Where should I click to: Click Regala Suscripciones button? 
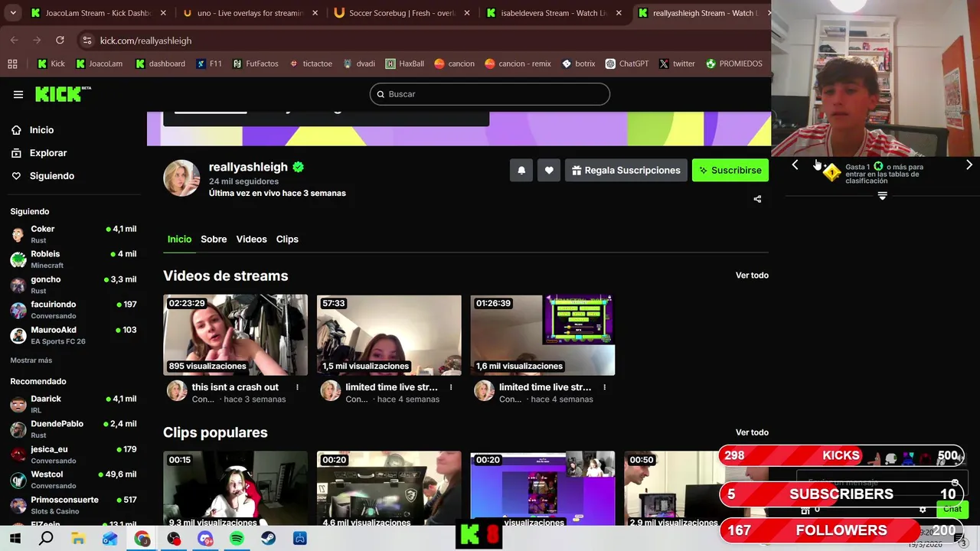click(626, 170)
